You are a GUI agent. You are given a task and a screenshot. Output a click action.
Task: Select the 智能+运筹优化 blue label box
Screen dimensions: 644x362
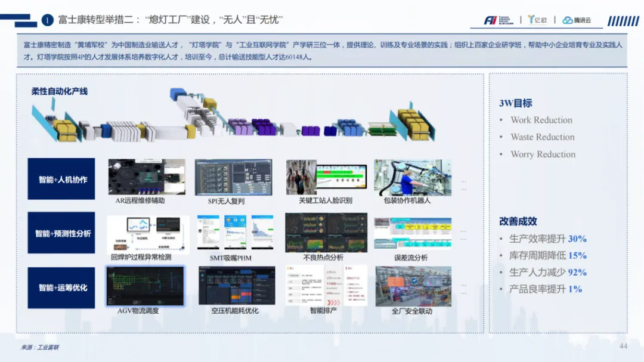point(61,287)
